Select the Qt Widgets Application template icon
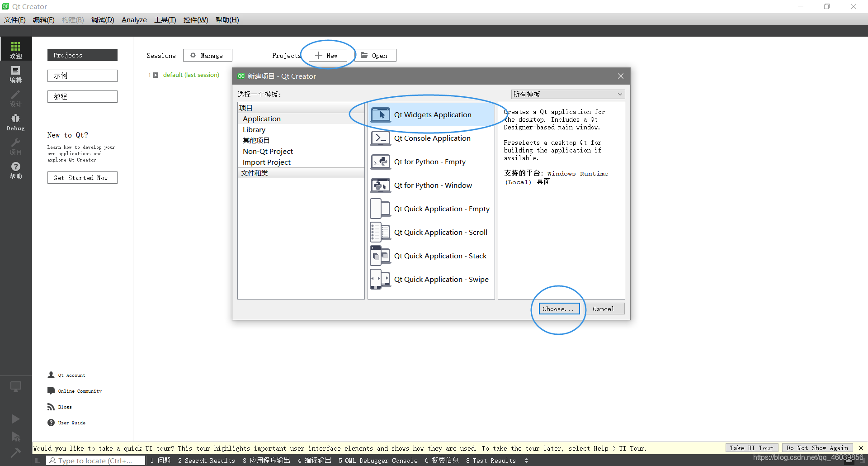868x466 pixels. point(381,115)
